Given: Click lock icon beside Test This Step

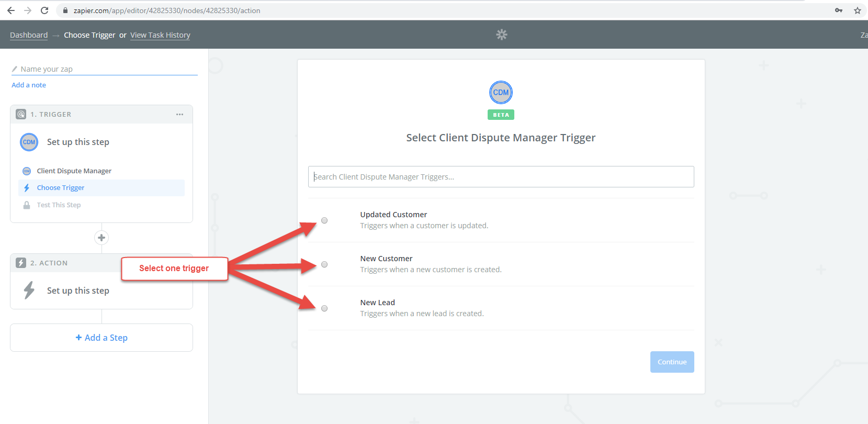Looking at the screenshot, I should click(x=27, y=205).
